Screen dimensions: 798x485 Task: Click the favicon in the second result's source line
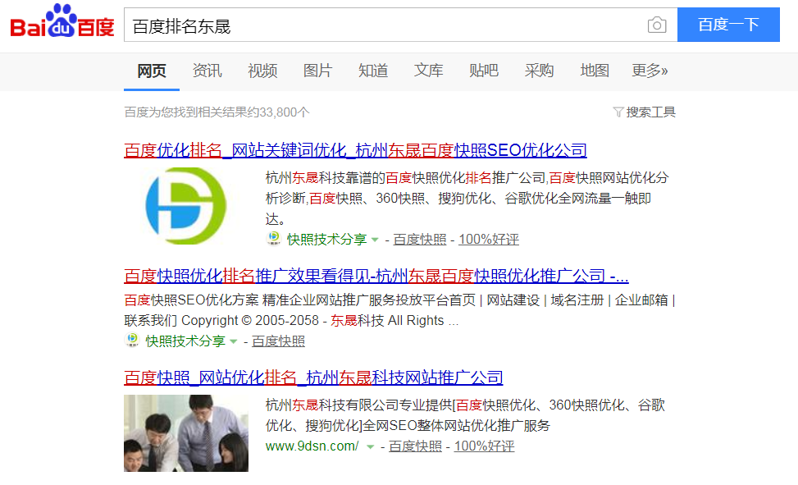tap(132, 340)
